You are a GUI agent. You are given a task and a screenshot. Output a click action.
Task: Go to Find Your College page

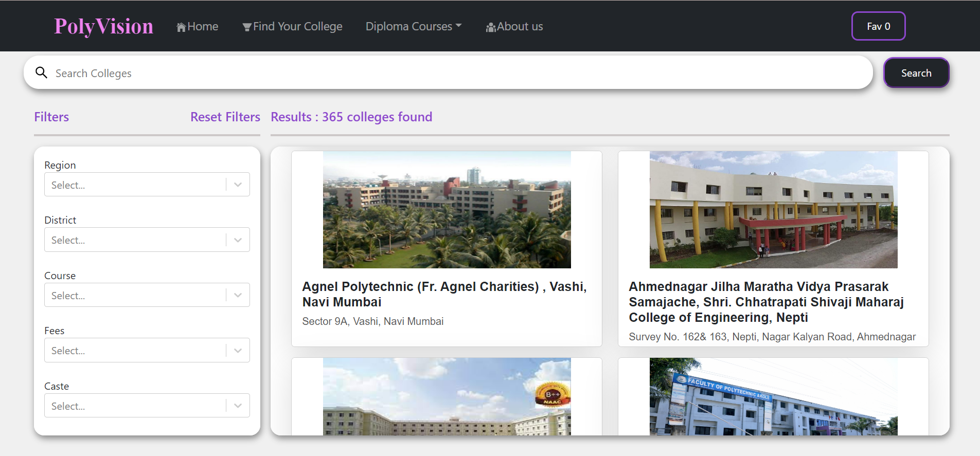[297, 26]
